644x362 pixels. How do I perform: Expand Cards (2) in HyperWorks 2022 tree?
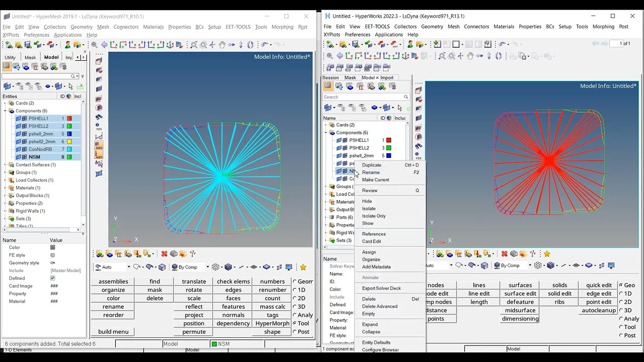(326, 125)
